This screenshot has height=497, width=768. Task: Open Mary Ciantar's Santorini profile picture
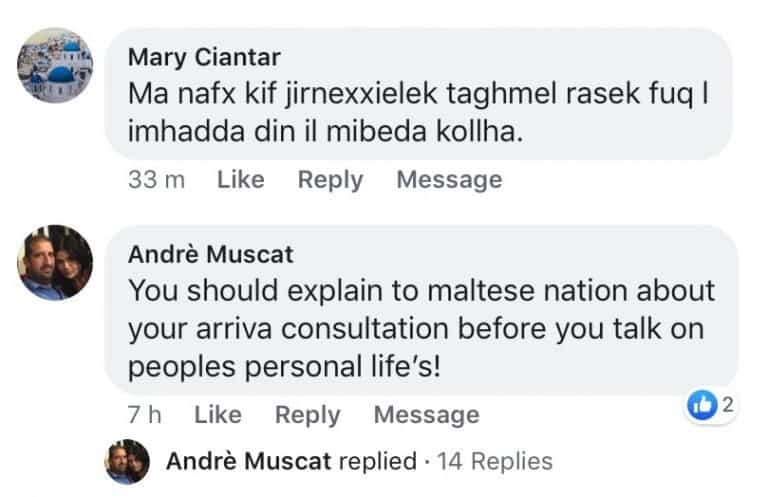pyautogui.click(x=55, y=65)
